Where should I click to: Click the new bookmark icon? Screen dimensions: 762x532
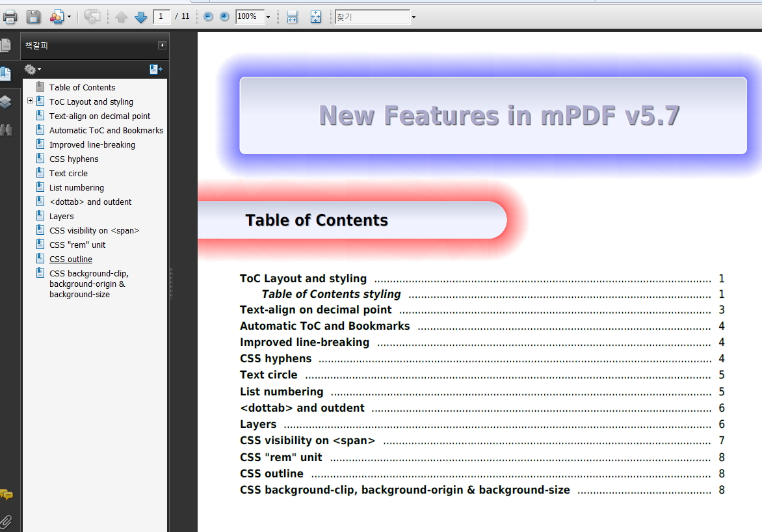click(156, 70)
